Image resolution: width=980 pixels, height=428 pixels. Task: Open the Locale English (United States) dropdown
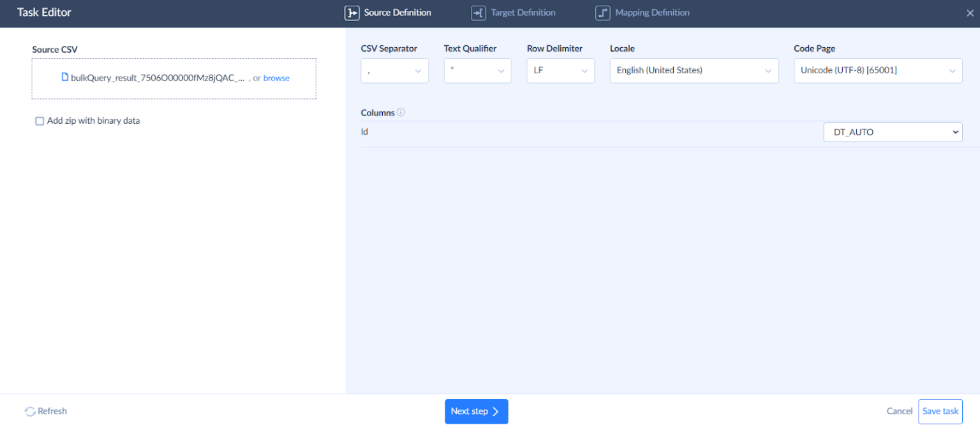694,71
